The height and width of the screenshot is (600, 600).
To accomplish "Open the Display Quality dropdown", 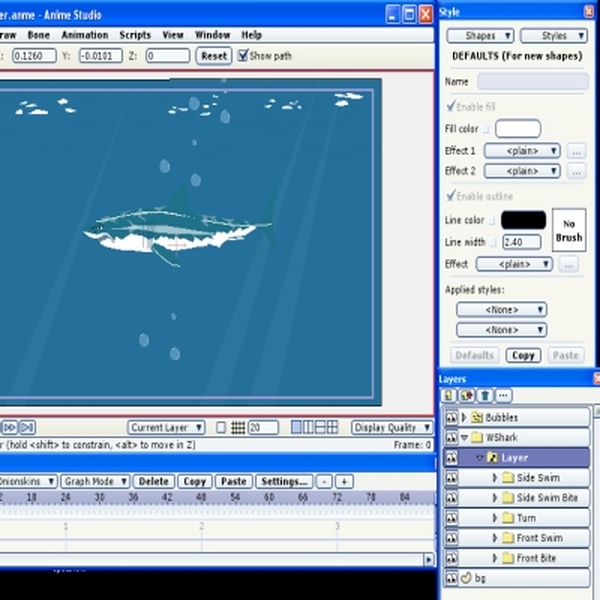I will click(392, 427).
